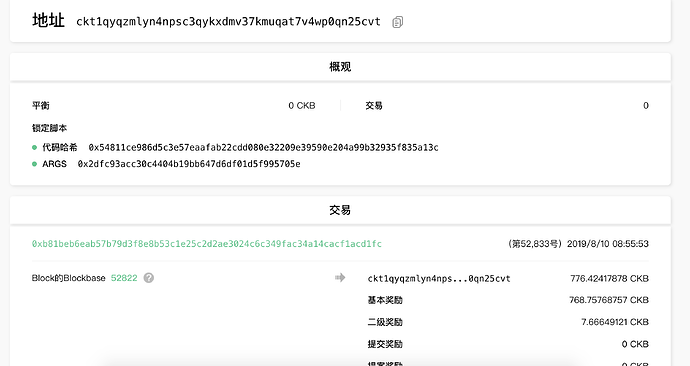Click the 概观 section header
Screen dimensions: 690x366
click(340, 67)
